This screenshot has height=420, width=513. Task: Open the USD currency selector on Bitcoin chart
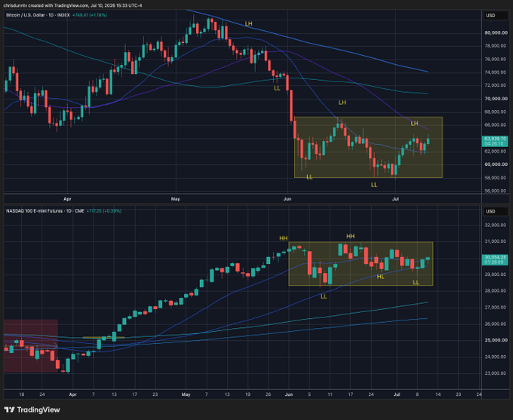pyautogui.click(x=496, y=15)
